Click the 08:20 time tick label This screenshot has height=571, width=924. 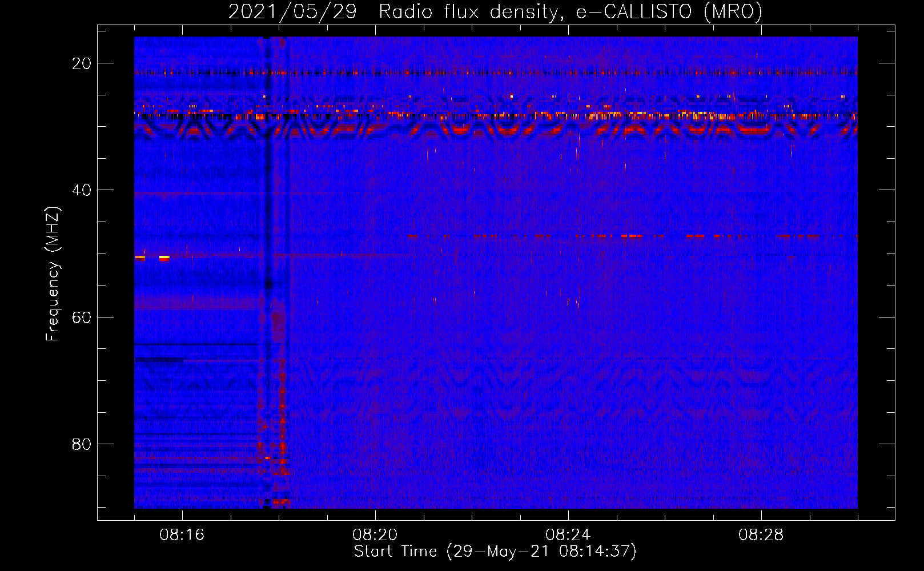pos(375,535)
